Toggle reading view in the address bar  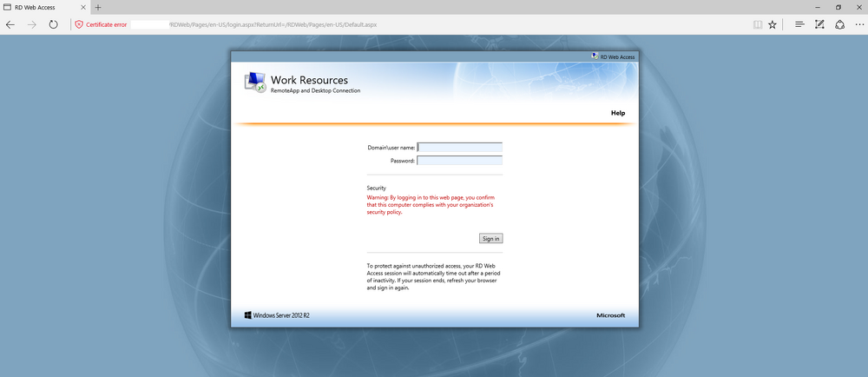tap(758, 24)
